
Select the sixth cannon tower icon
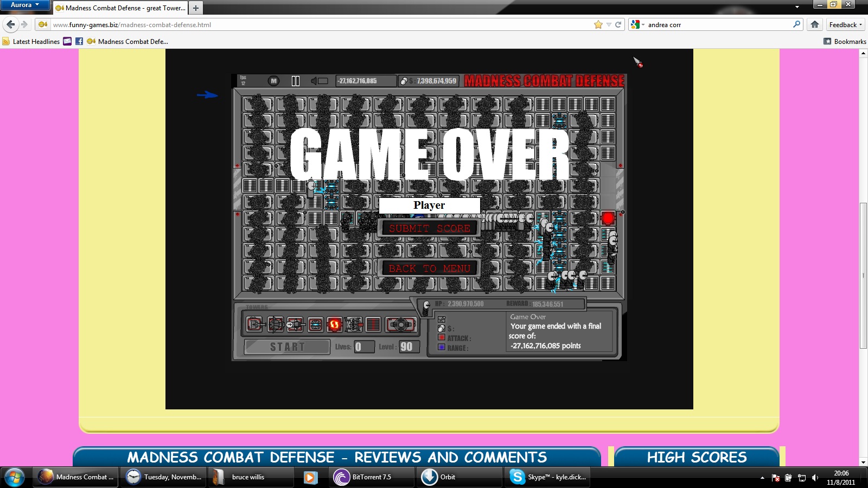(354, 325)
